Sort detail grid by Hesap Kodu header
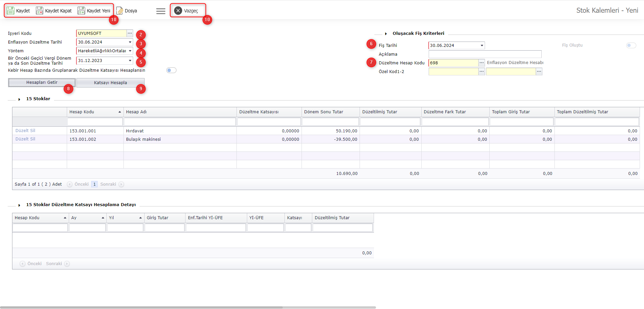Viewport: 644px width, 309px height. (x=40, y=218)
